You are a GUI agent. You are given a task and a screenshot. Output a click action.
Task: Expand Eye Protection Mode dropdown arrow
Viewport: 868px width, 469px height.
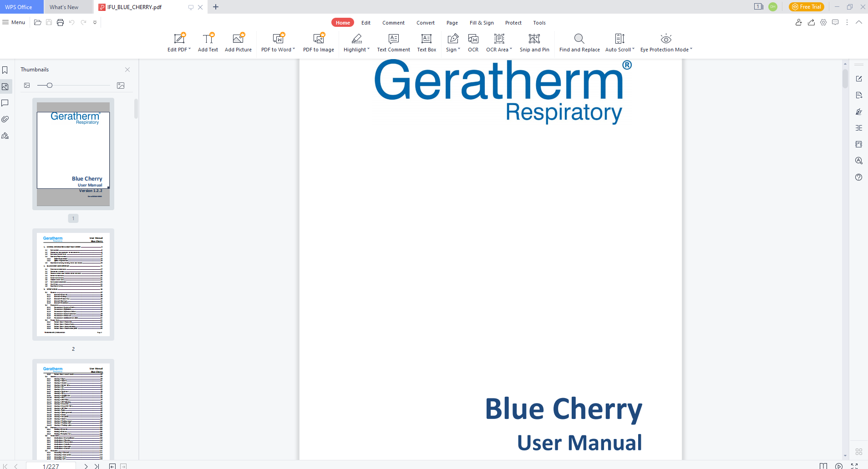[x=691, y=49]
